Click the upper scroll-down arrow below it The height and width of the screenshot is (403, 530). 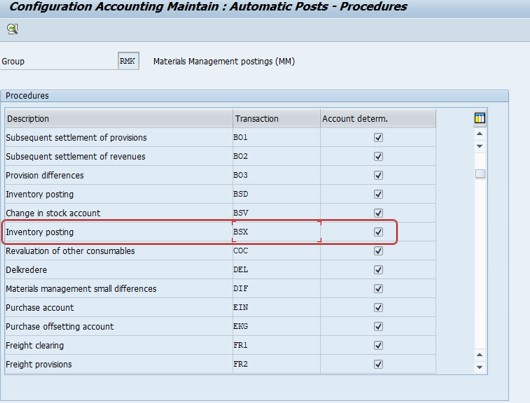[480, 146]
